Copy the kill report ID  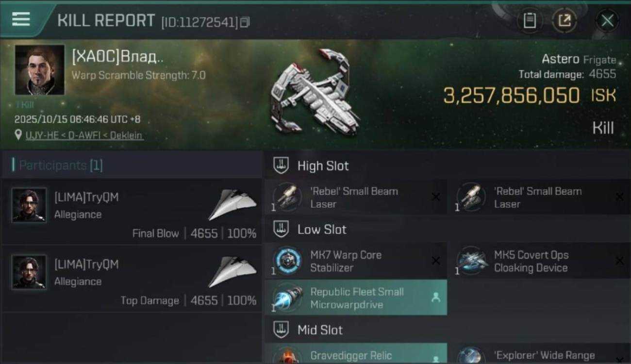pyautogui.click(x=245, y=22)
